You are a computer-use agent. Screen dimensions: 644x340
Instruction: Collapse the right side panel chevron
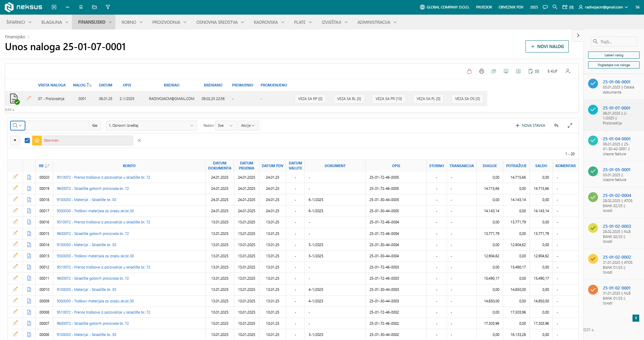(x=578, y=35)
